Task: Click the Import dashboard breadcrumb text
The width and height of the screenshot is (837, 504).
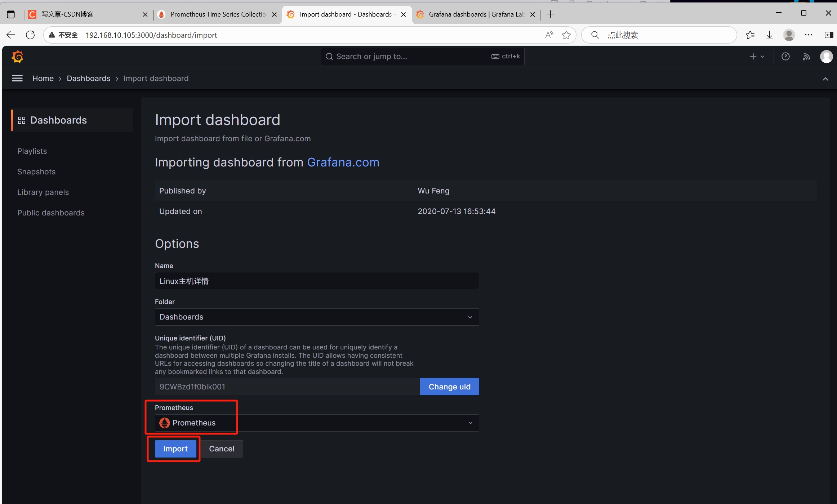Action: coord(156,79)
